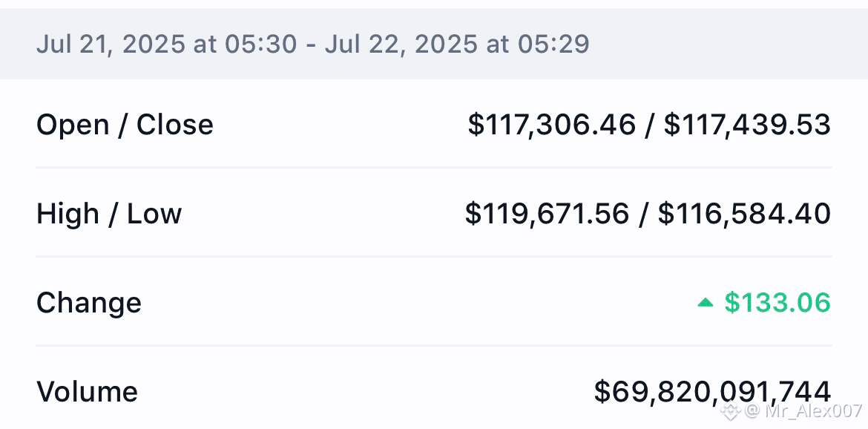The width and height of the screenshot is (868, 429).
Task: Click the date range header bar
Action: pyautogui.click(x=434, y=44)
